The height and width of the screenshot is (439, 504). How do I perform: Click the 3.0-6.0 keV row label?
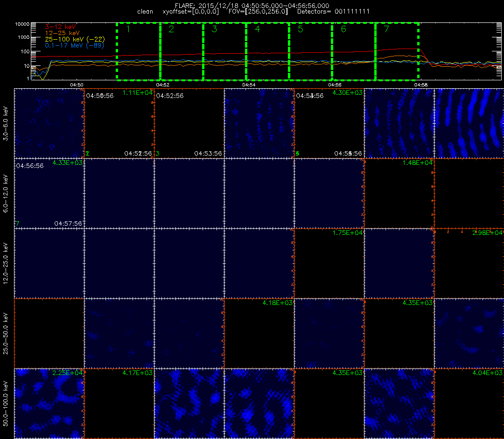coord(6,123)
